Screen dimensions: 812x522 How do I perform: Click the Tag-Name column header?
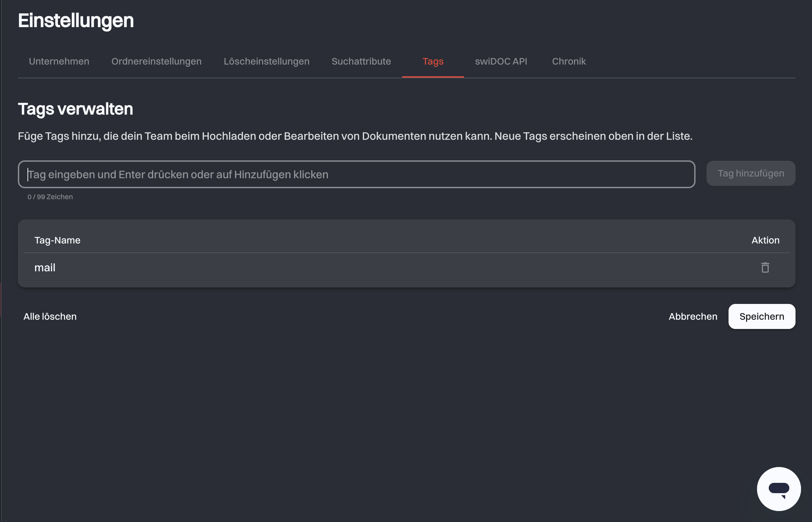(x=57, y=240)
